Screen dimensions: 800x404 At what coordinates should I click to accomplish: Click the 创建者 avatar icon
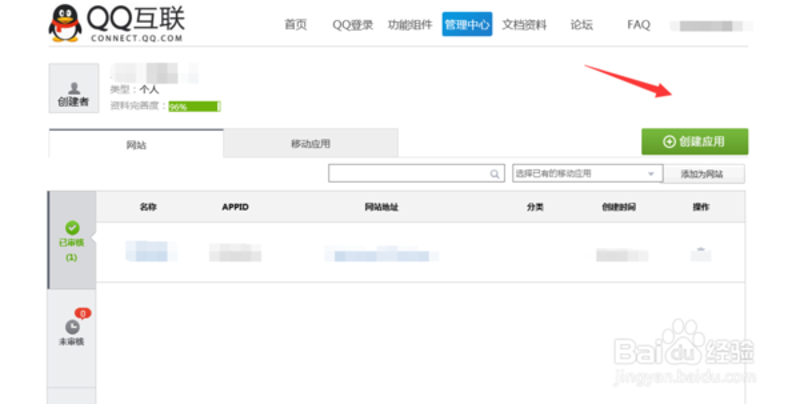click(74, 88)
